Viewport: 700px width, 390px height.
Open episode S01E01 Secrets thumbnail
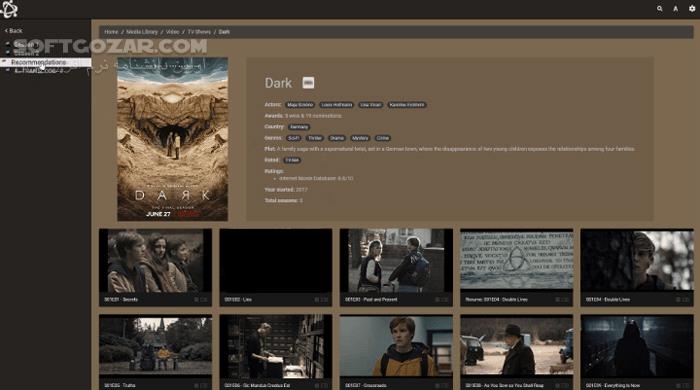click(x=155, y=261)
